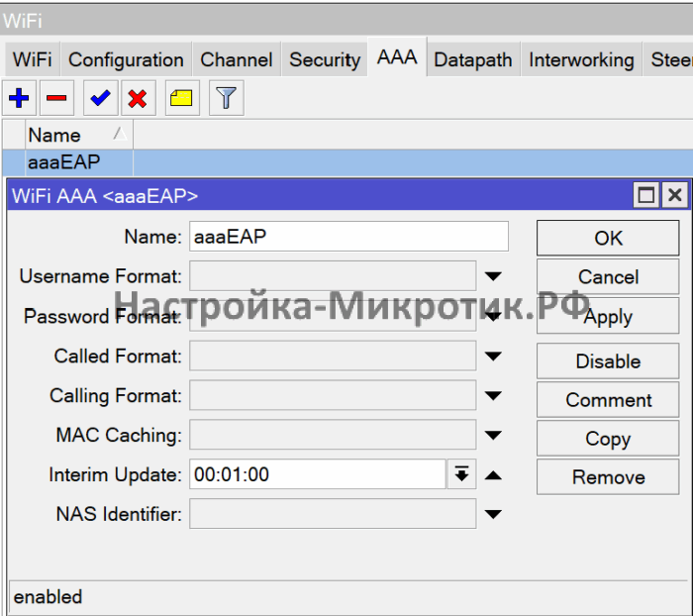Expand the Called Format field
The width and height of the screenshot is (693, 616).
click(x=493, y=356)
